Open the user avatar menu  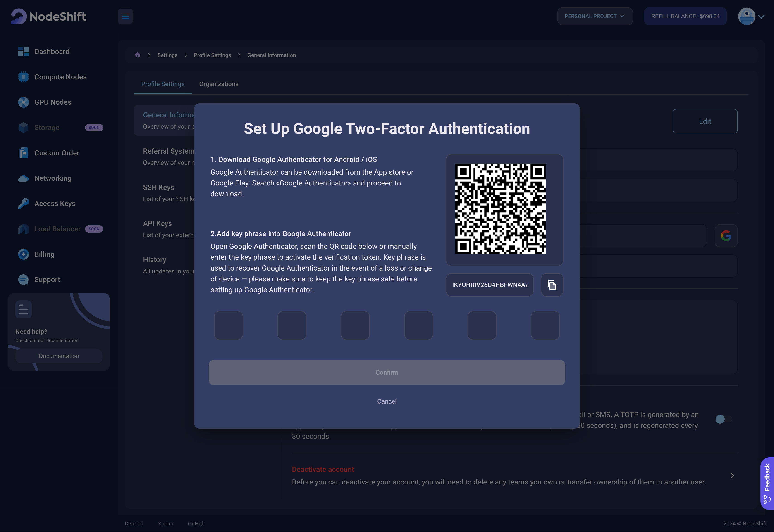746,16
